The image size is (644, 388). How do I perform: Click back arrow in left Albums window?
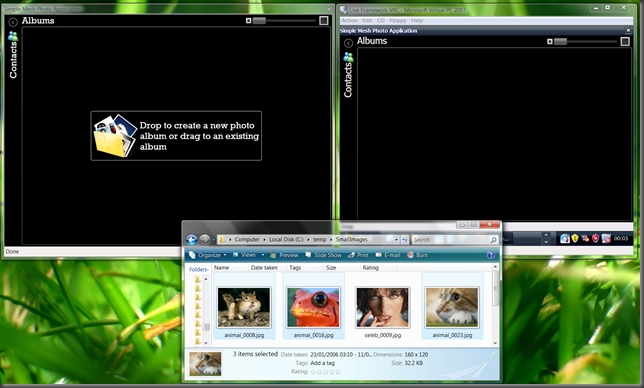(x=13, y=22)
